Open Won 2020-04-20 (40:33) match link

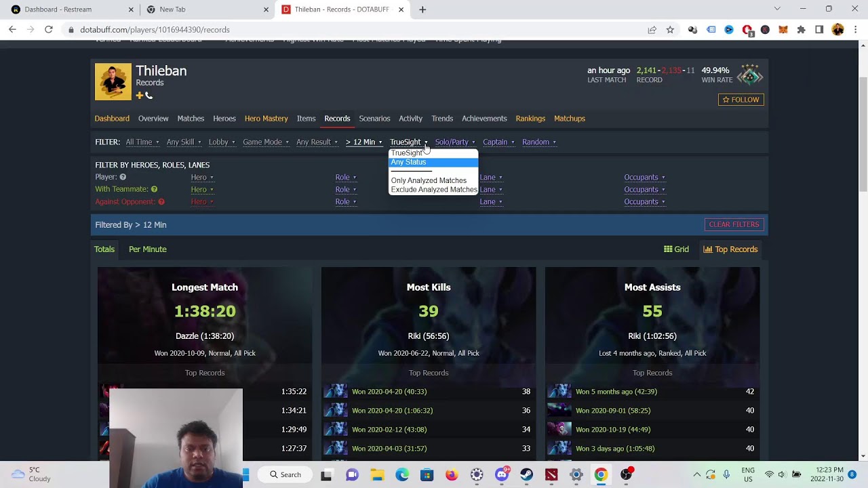click(389, 392)
